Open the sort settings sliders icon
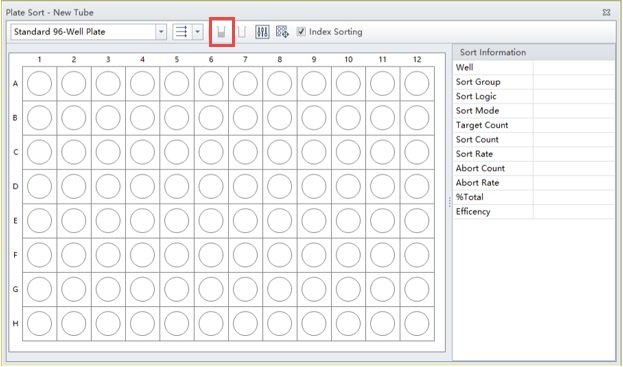Image resolution: width=623 pixels, height=367 pixels. pos(262,32)
